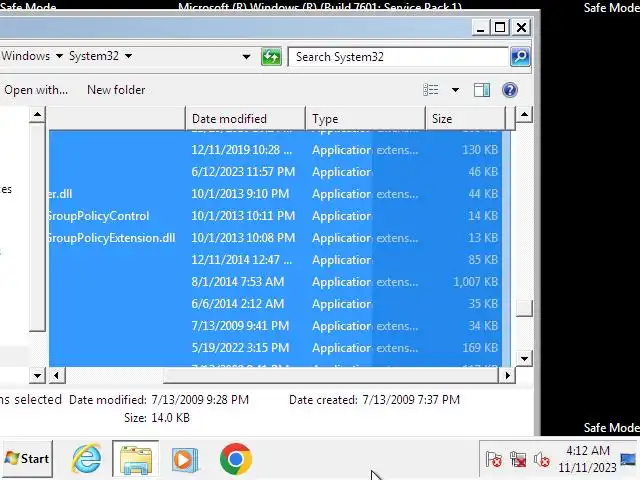
Task: Select the row ending in GroupPolicyControl
Action: 276,216
